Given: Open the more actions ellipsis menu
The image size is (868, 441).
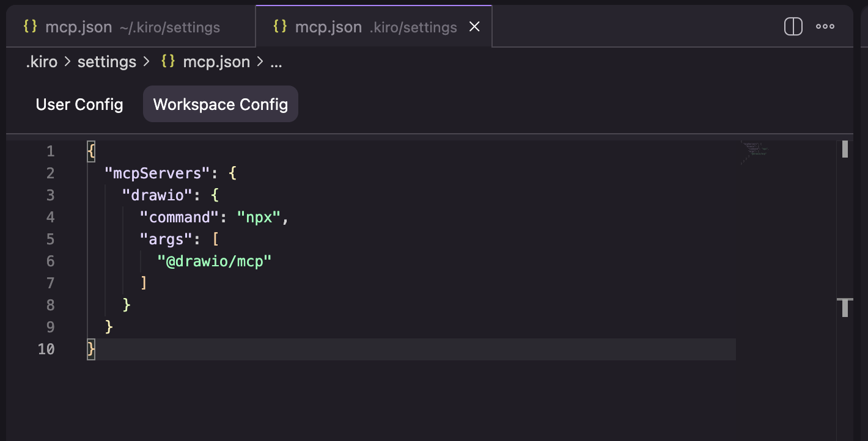Looking at the screenshot, I should 825,26.
